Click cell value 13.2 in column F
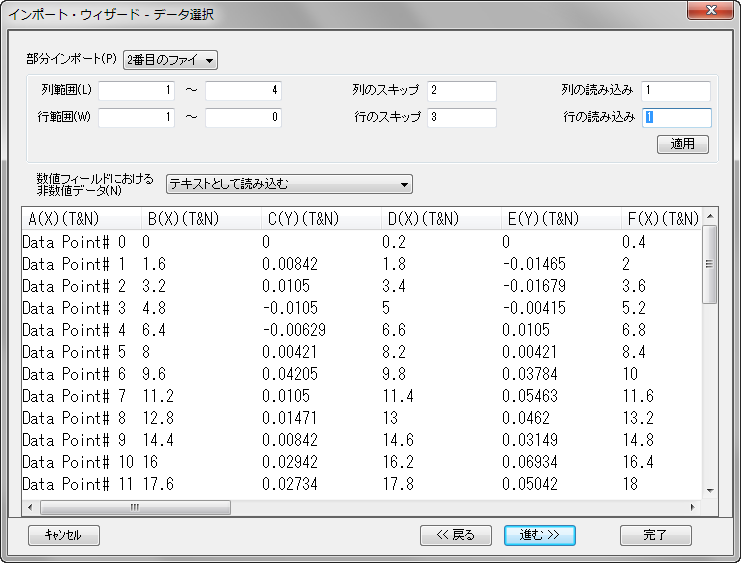Screen dimensions: 741x563 pos(638,418)
